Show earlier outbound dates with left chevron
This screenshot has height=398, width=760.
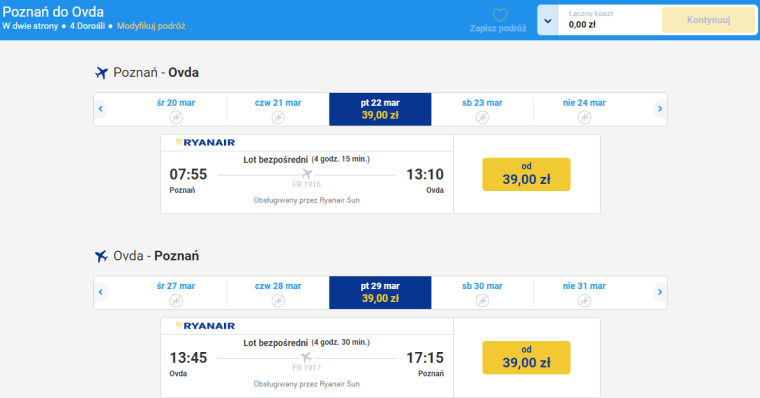click(100, 109)
